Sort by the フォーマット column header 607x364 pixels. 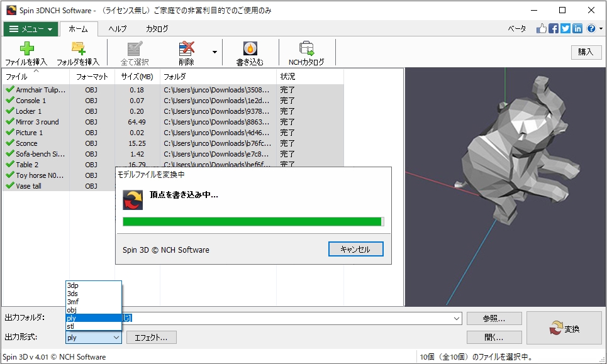pyautogui.click(x=92, y=77)
